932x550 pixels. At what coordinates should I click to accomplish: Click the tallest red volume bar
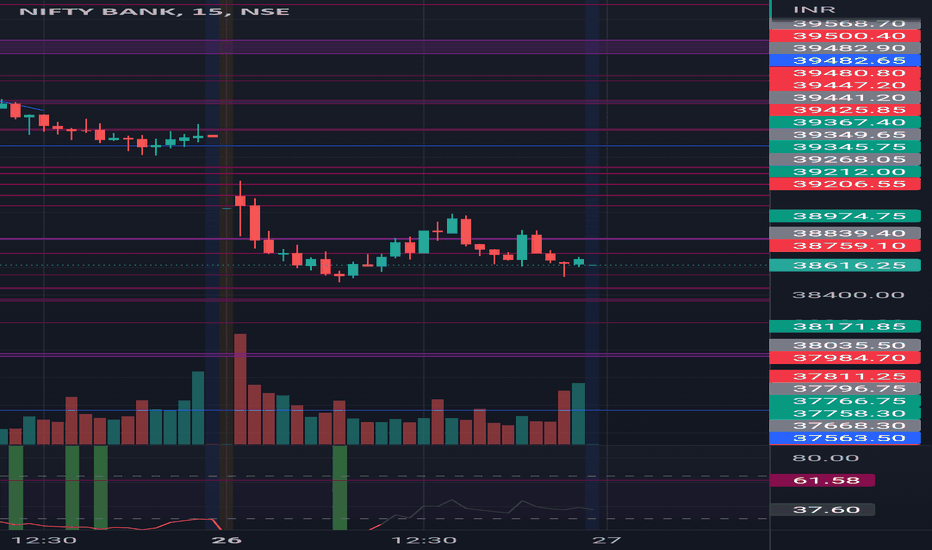(x=240, y=389)
